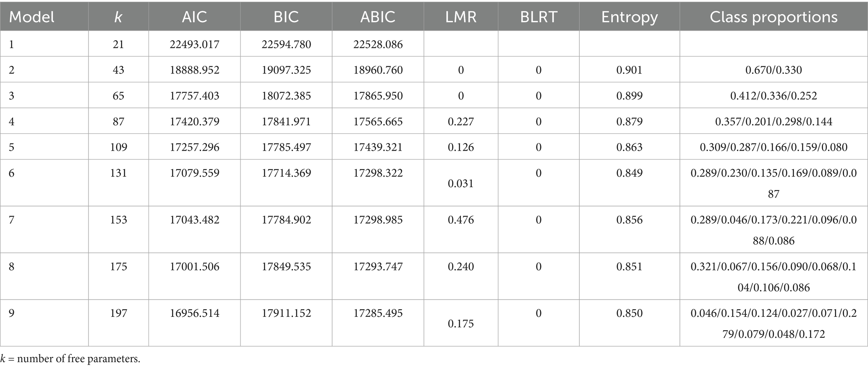Click the AIC column header
This screenshot has width=868, height=368.
pos(194,17)
